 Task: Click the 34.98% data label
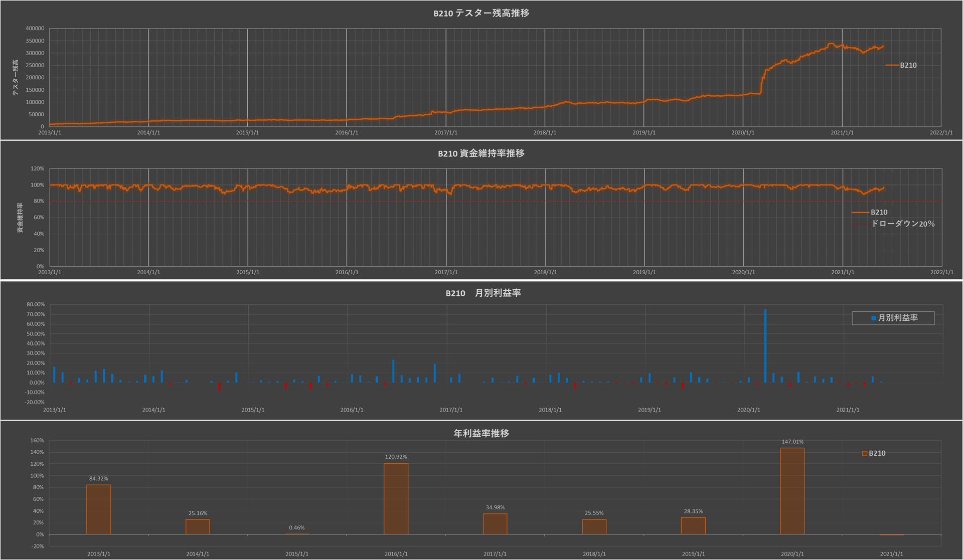coord(495,508)
